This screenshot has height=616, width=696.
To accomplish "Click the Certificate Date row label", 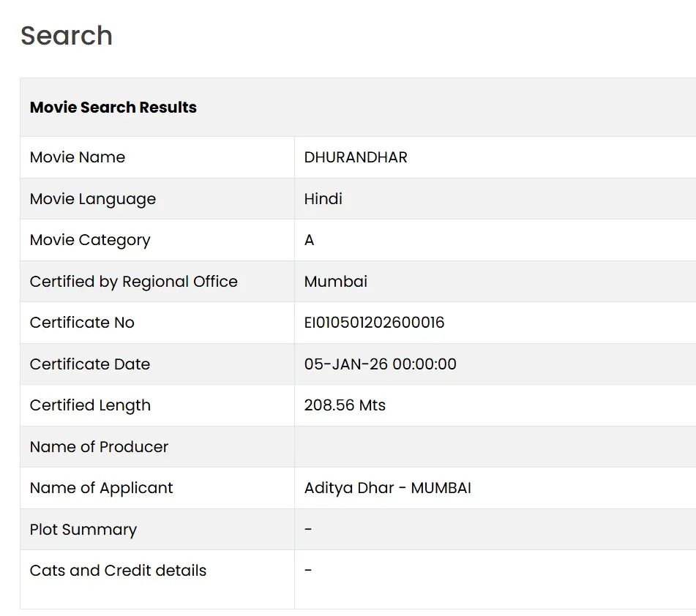I will [90, 364].
